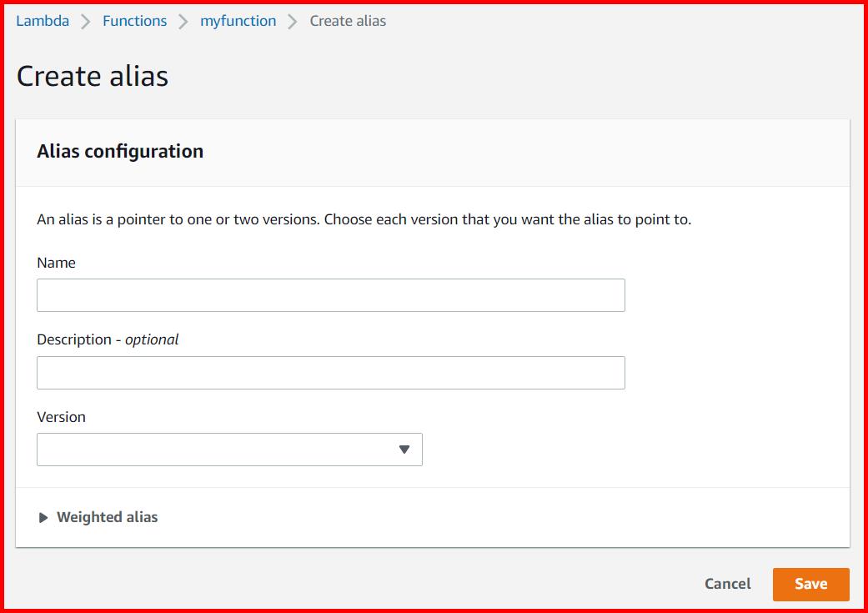Click the dropdown chevron beside Version field
Image resolution: width=868 pixels, height=613 pixels.
[x=405, y=450]
